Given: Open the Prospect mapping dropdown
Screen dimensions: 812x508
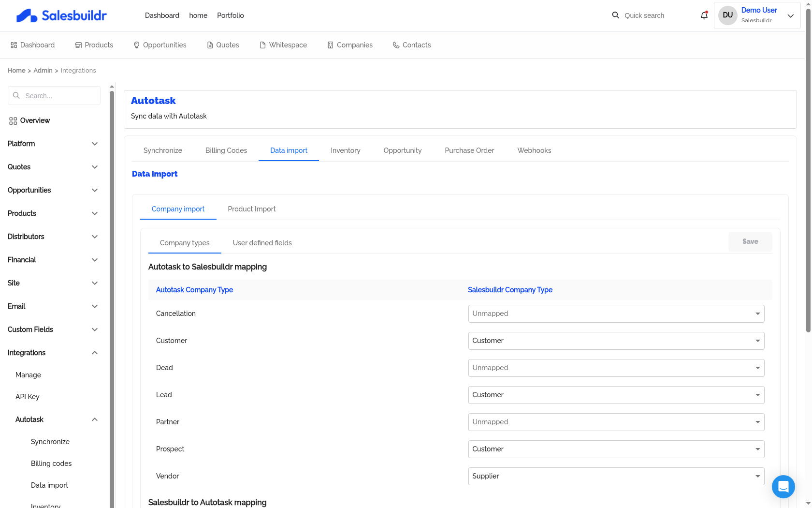Looking at the screenshot, I should coord(616,449).
